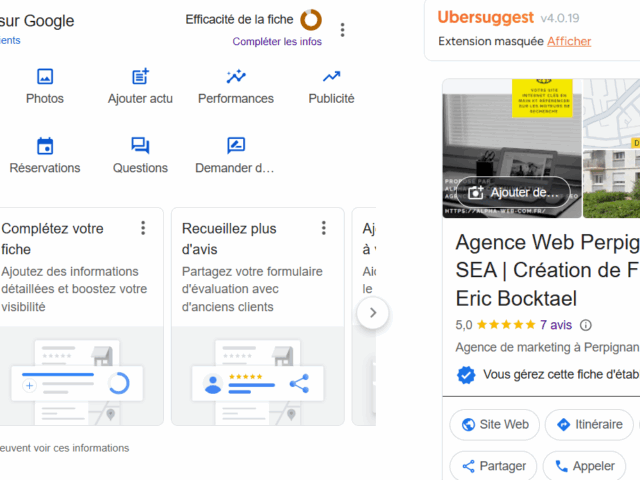Open the Publicité trending icon
This screenshot has height=480, width=640.
[331, 77]
